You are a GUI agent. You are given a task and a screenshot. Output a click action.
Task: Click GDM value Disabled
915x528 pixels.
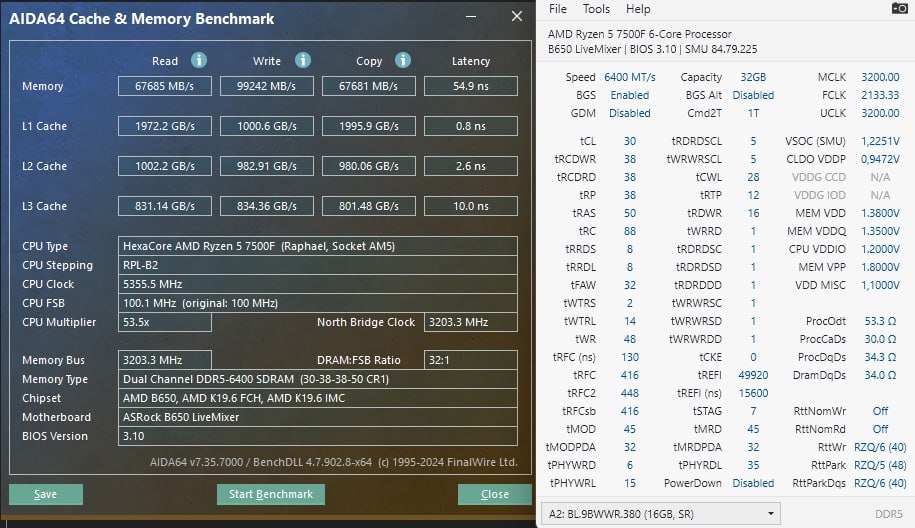tap(630, 113)
